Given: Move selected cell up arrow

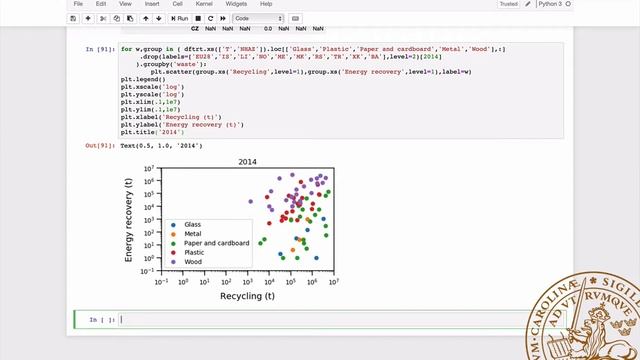Looking at the screenshot, I should point(146,18).
